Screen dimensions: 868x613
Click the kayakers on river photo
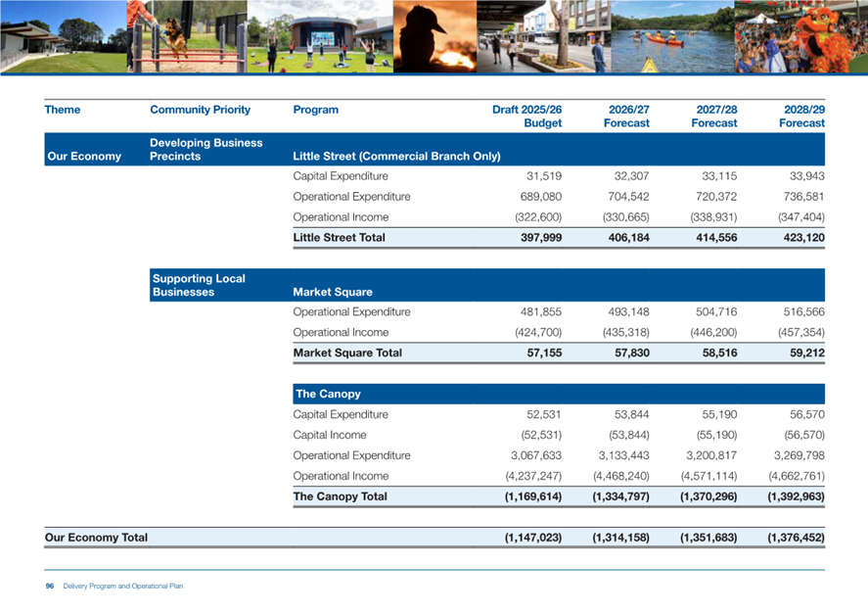[672, 36]
